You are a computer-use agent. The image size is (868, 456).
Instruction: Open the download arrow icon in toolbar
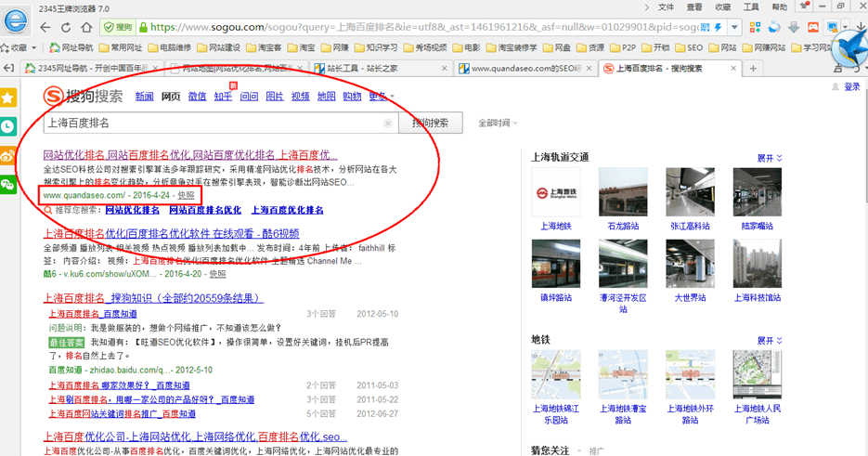(794, 27)
